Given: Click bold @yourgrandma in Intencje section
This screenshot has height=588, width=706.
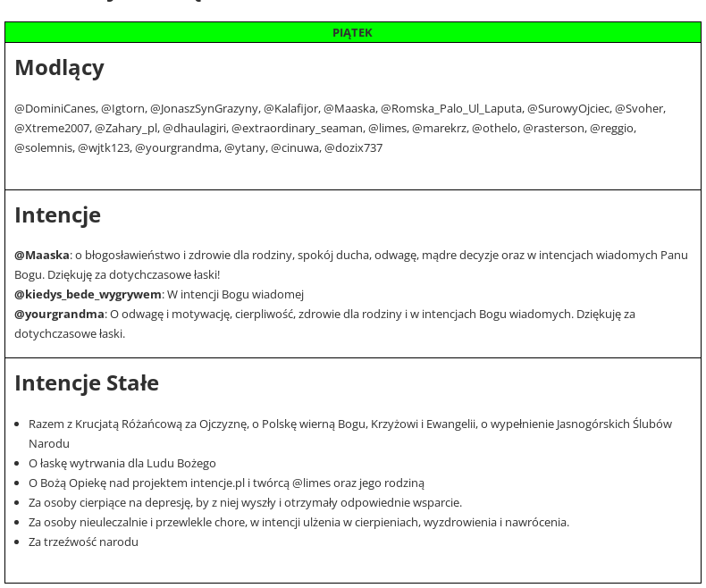Looking at the screenshot, I should 59,314.
